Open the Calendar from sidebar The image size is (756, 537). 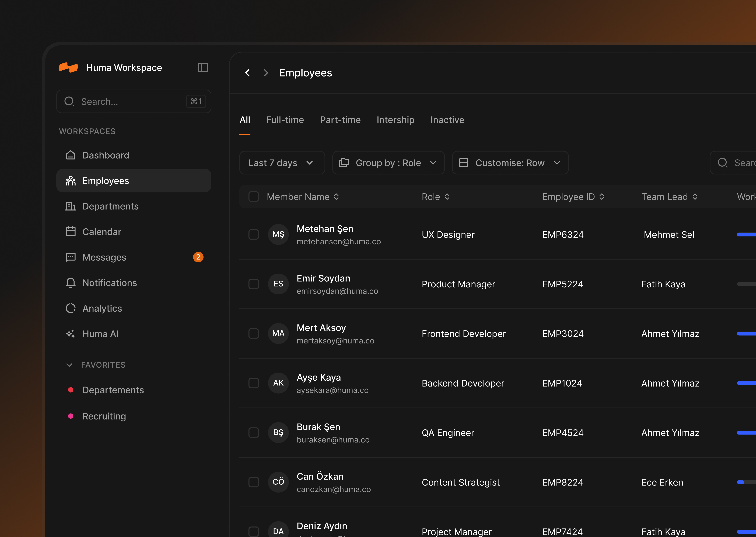coord(102,232)
